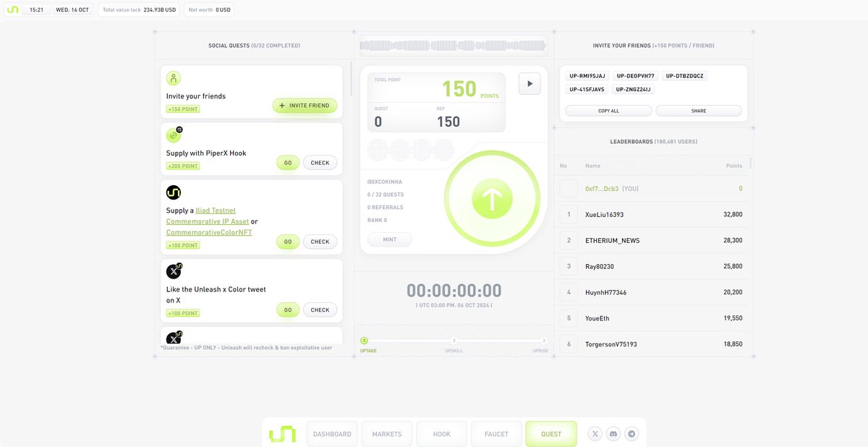Click the Total value lock 234.93B USD box

139,10
